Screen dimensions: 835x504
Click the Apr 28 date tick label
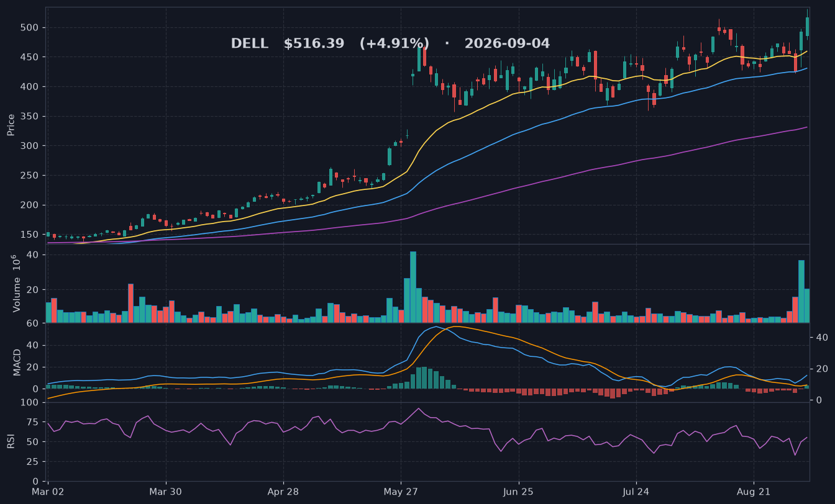pos(283,492)
